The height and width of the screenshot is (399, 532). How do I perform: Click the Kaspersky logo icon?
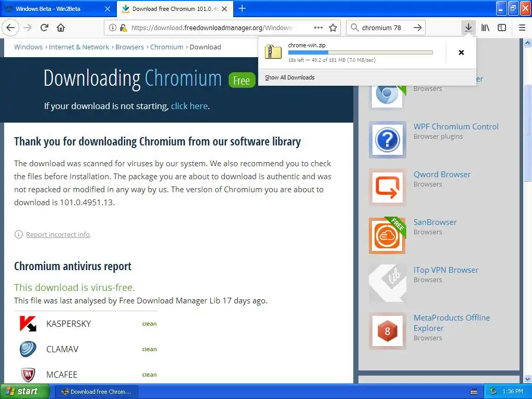tap(28, 324)
